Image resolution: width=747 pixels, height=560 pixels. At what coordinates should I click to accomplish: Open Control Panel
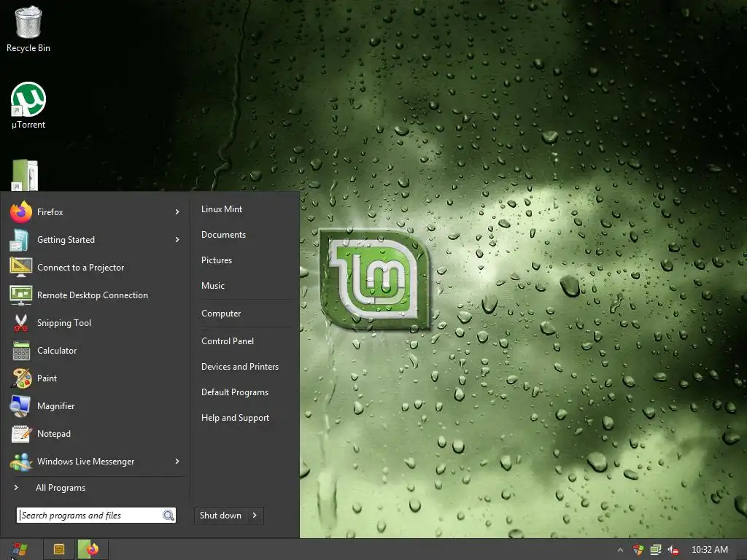228,341
